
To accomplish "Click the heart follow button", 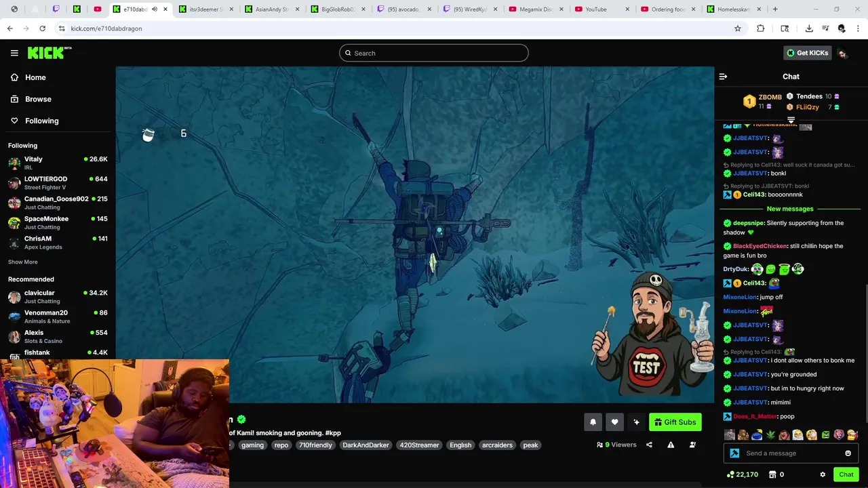I will (614, 422).
